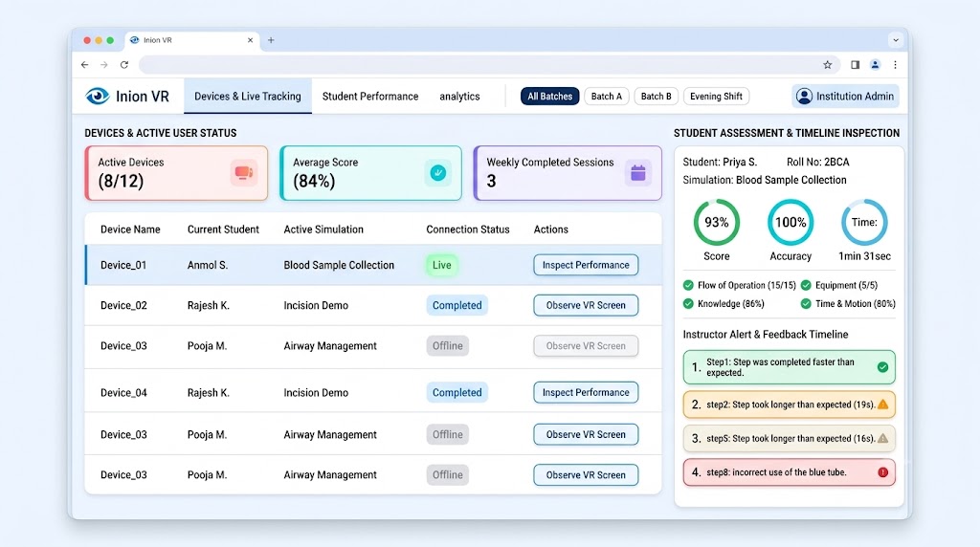Click student name Anmol S.
This screenshot has height=547, width=980.
pyautogui.click(x=208, y=265)
